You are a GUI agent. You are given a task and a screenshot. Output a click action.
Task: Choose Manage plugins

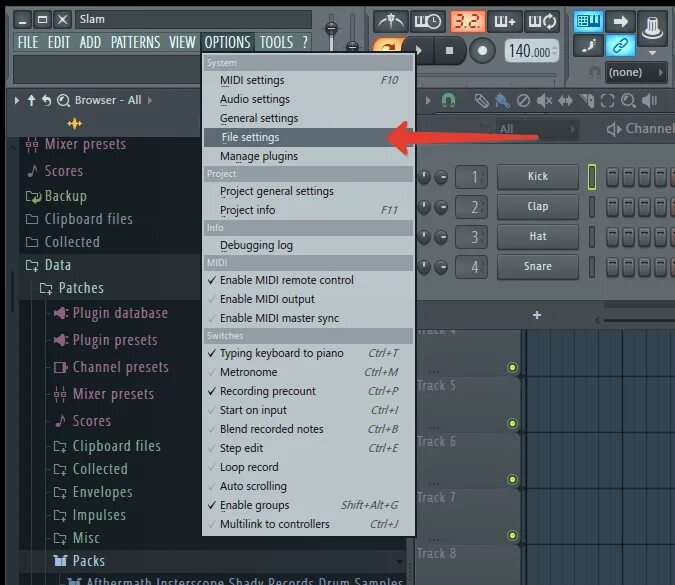[308, 156]
